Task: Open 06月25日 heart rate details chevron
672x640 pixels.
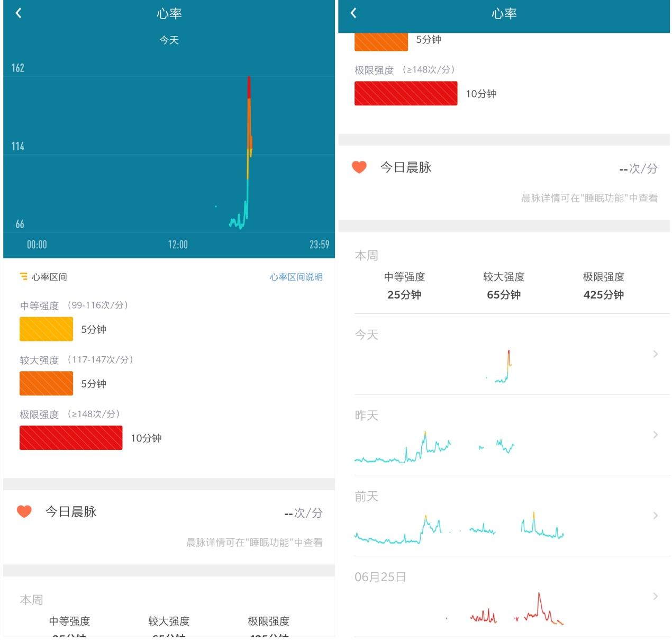Action: (x=656, y=597)
